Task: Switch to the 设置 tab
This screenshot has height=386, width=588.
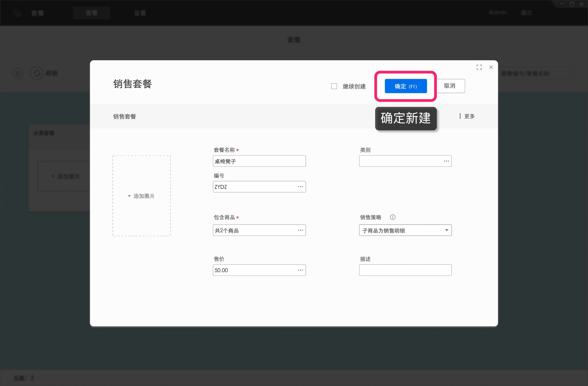Action: (x=140, y=13)
